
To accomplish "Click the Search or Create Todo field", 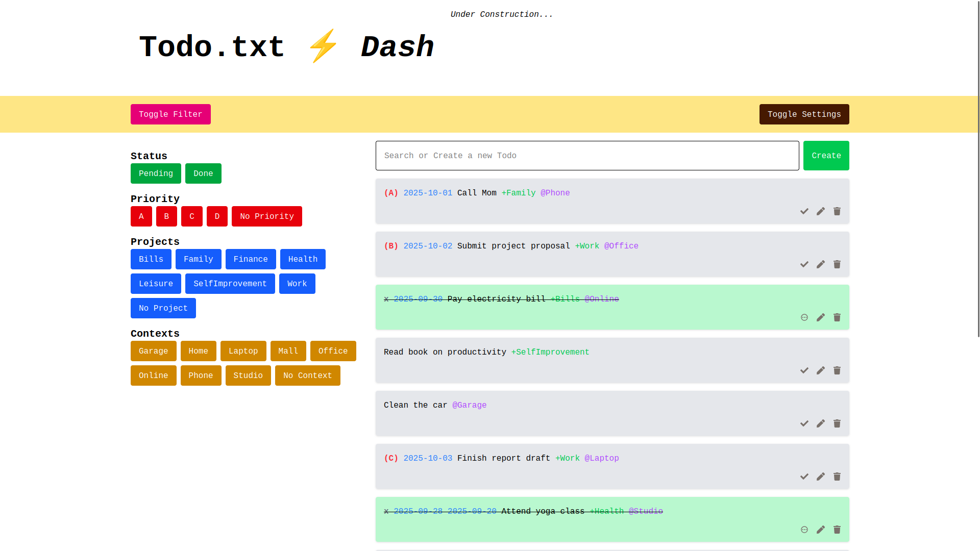I will click(x=587, y=156).
